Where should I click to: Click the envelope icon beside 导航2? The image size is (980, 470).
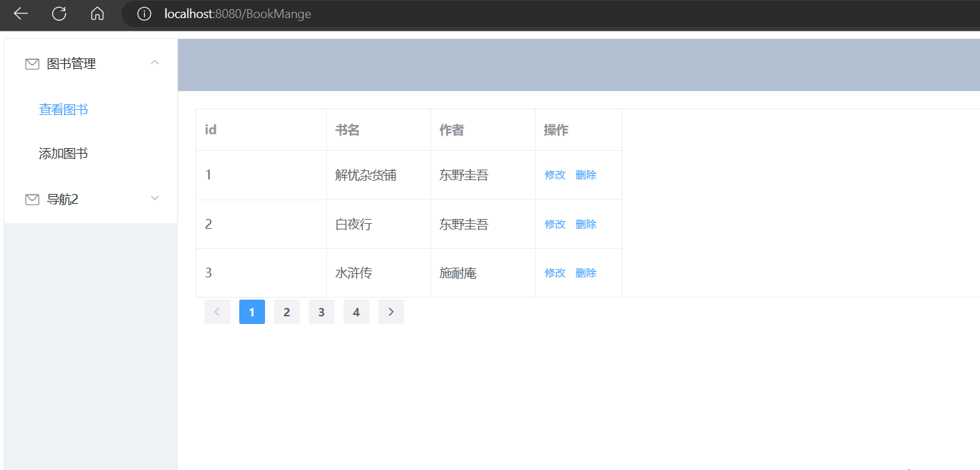(32, 200)
